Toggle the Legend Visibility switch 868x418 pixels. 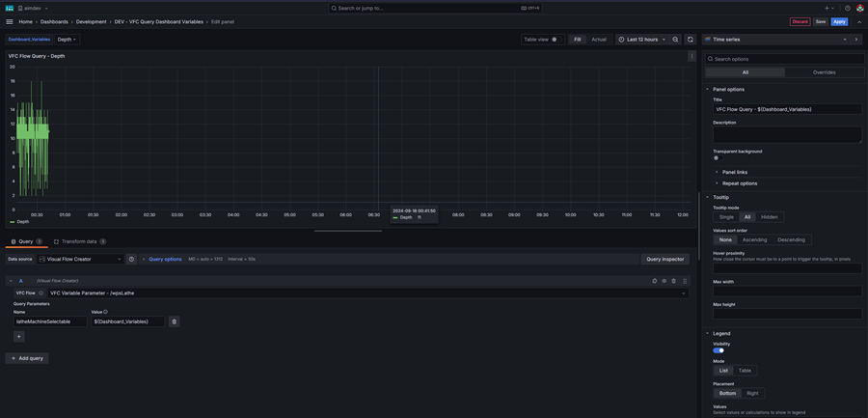pos(719,350)
